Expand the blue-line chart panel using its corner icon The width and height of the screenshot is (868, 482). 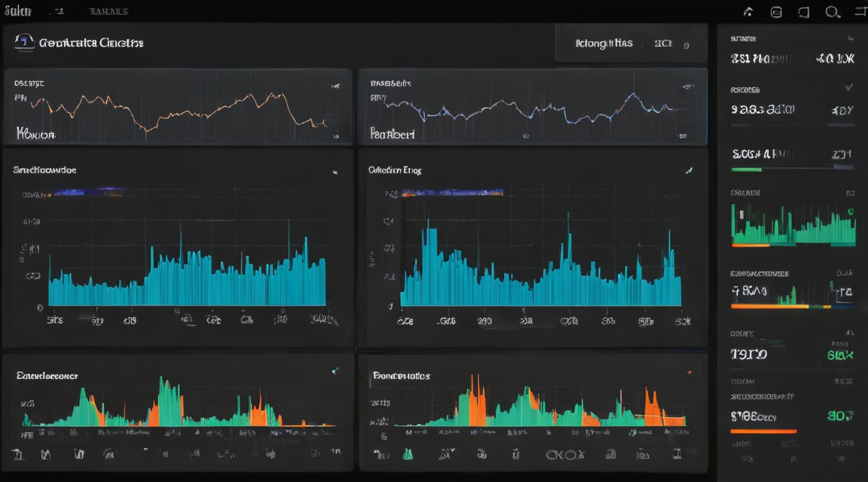(687, 87)
